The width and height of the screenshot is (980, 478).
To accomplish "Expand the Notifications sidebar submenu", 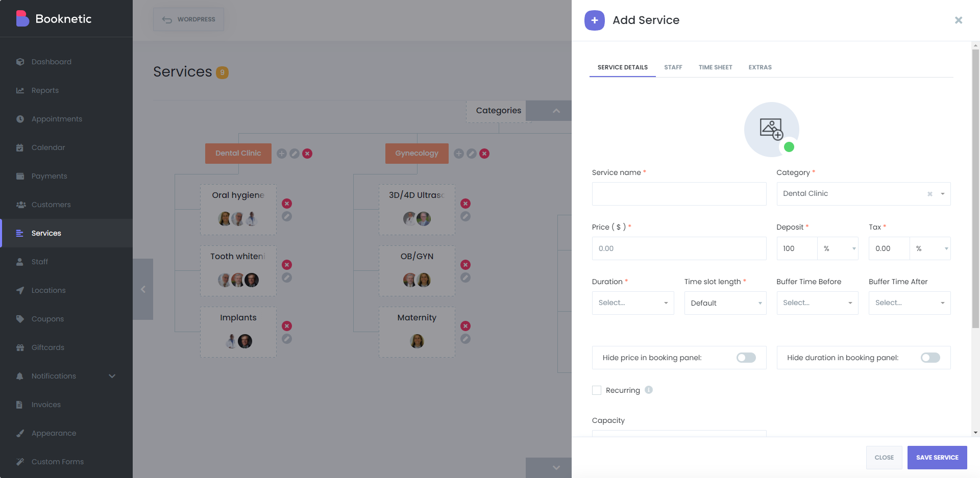I will click(x=112, y=376).
